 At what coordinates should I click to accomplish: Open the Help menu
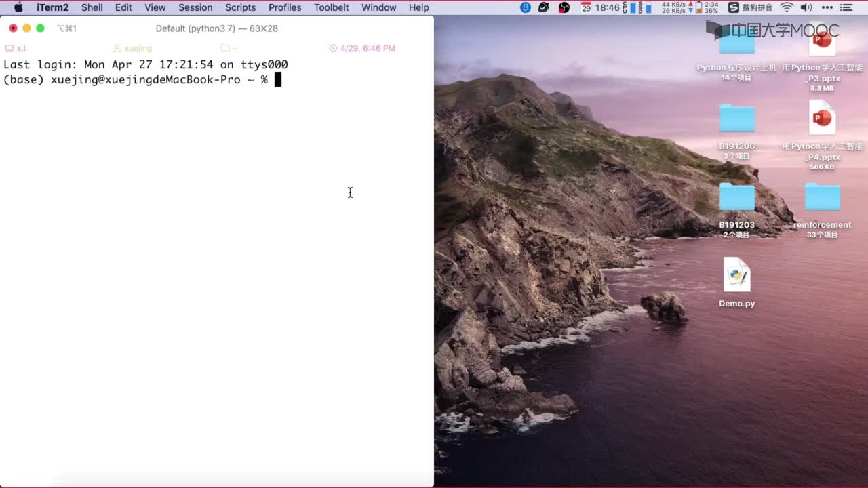pos(419,7)
